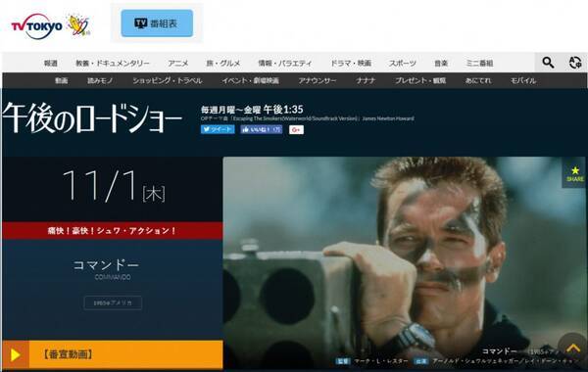
Task: Click the 1985年アメリカ tag button
Action: click(x=113, y=302)
